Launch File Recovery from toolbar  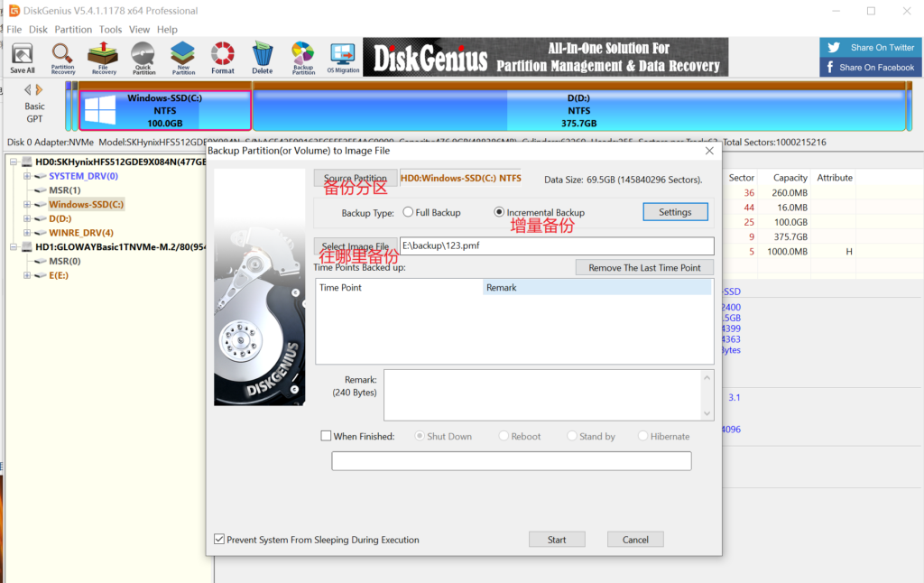[x=104, y=57]
